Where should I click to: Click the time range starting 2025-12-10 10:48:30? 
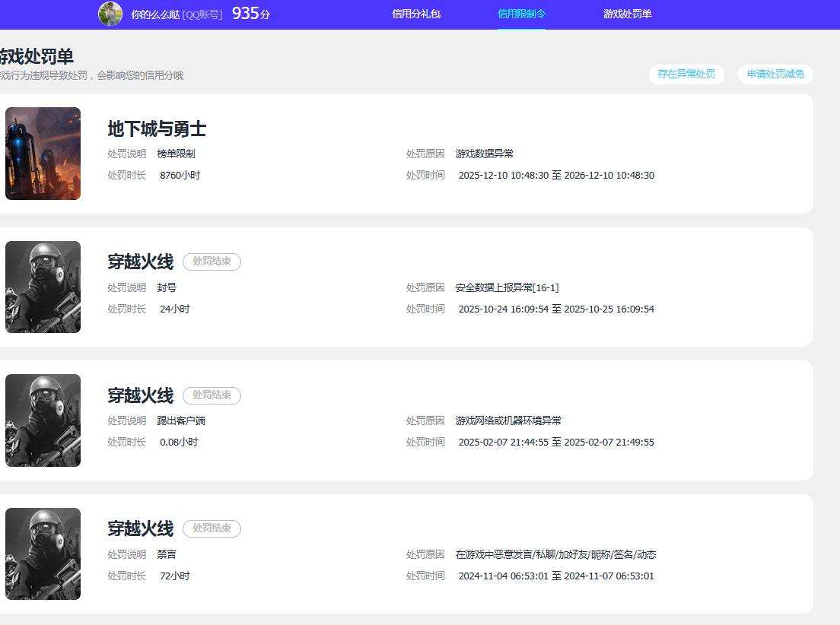point(556,175)
